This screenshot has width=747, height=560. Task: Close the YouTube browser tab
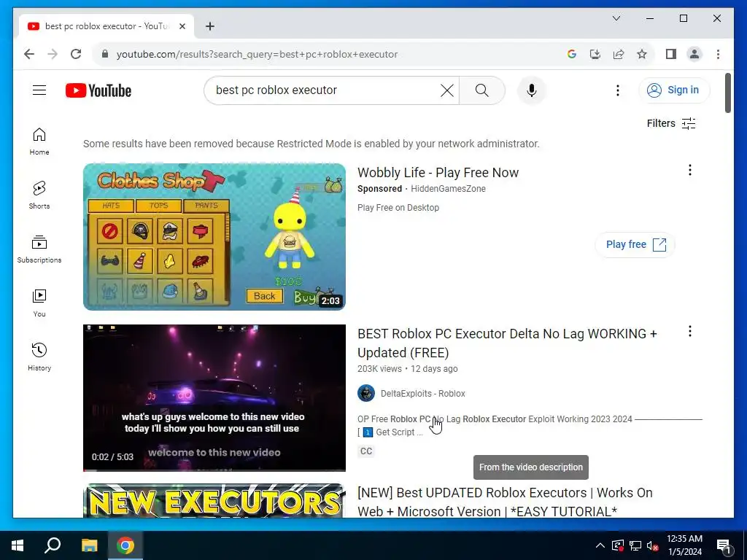(182, 26)
